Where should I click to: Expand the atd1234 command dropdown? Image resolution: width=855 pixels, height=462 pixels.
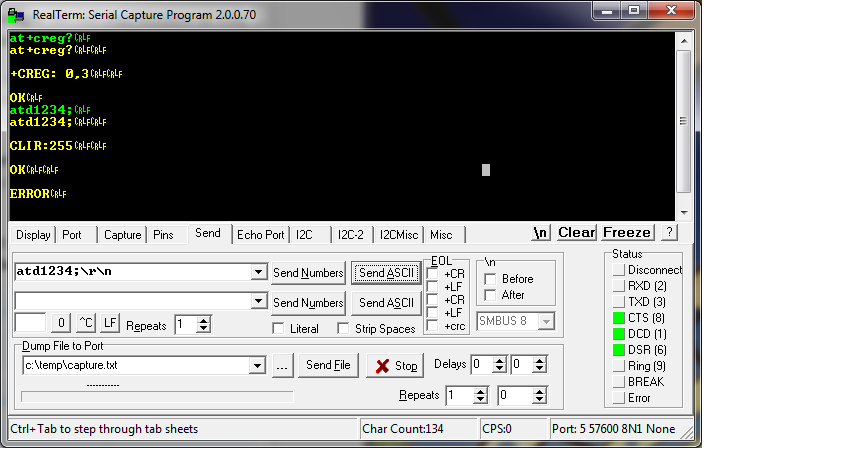259,272
